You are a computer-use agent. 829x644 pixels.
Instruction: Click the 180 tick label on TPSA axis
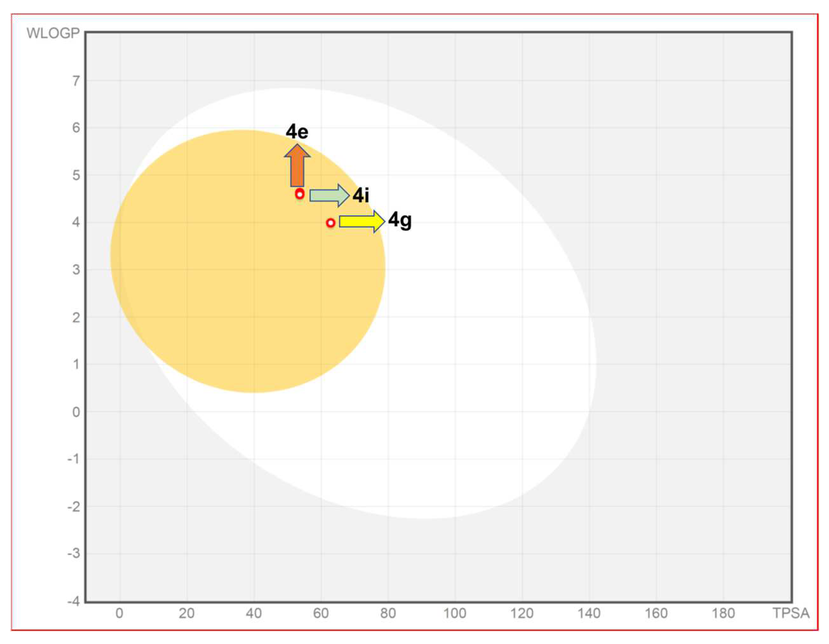pyautogui.click(x=723, y=613)
